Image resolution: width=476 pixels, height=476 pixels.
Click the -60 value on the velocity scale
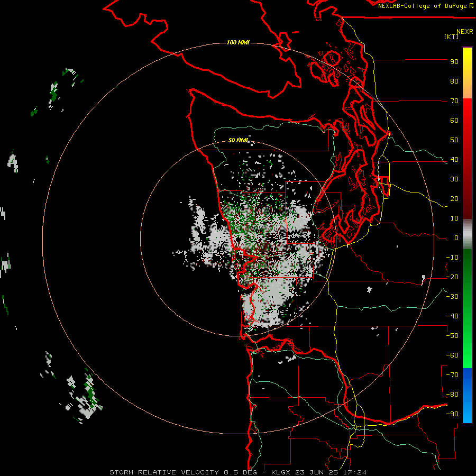click(x=452, y=355)
